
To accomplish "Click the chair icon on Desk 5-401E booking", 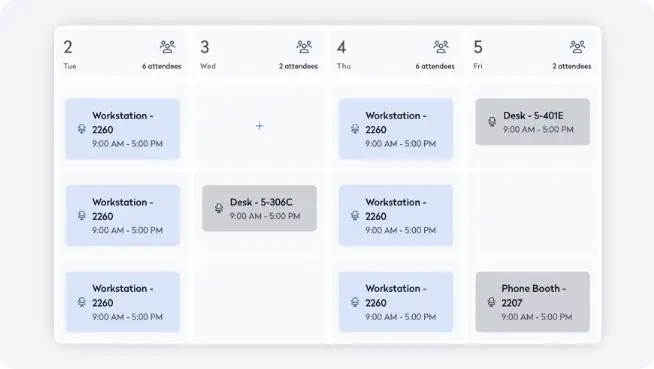I will (x=492, y=121).
